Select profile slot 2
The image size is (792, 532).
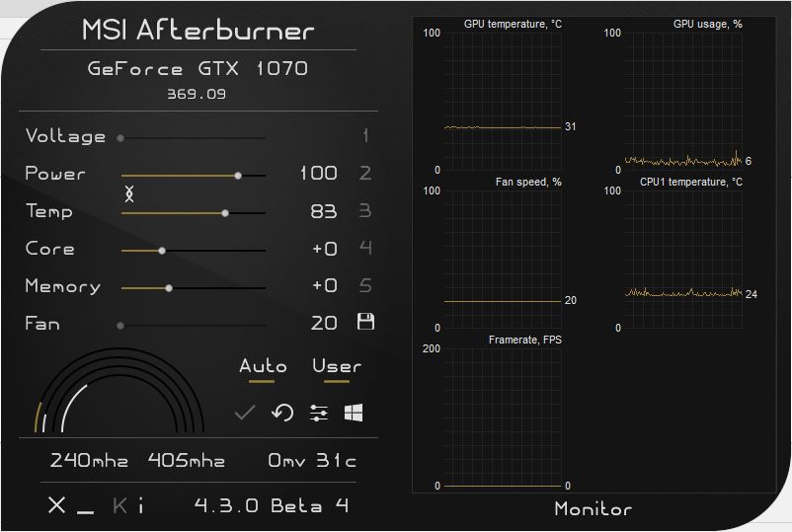pos(365,173)
